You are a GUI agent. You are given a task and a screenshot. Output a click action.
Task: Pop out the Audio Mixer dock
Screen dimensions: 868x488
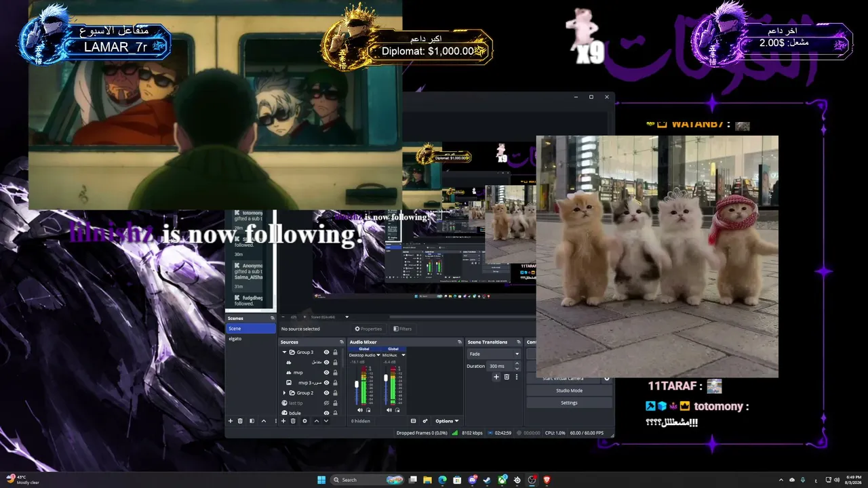[x=460, y=342]
